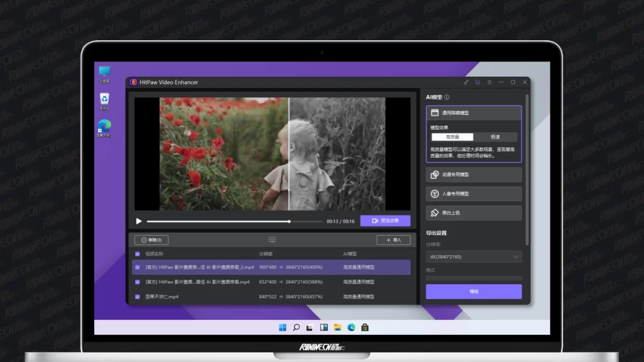Select the 黑白上色 colorize model

(474, 213)
